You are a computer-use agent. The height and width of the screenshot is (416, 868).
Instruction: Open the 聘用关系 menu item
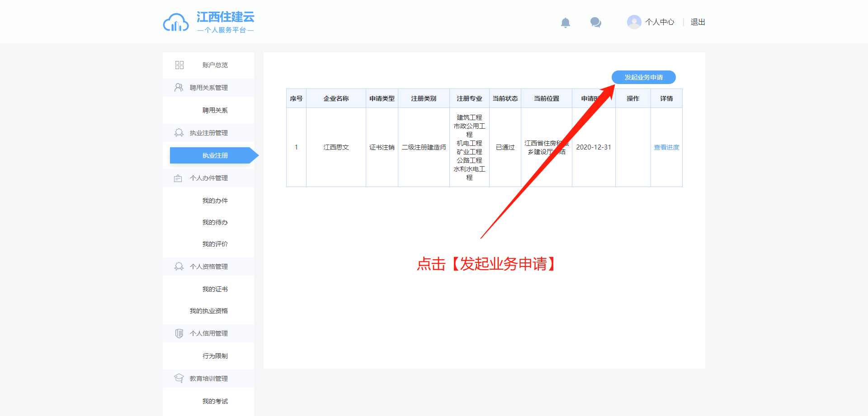click(215, 110)
